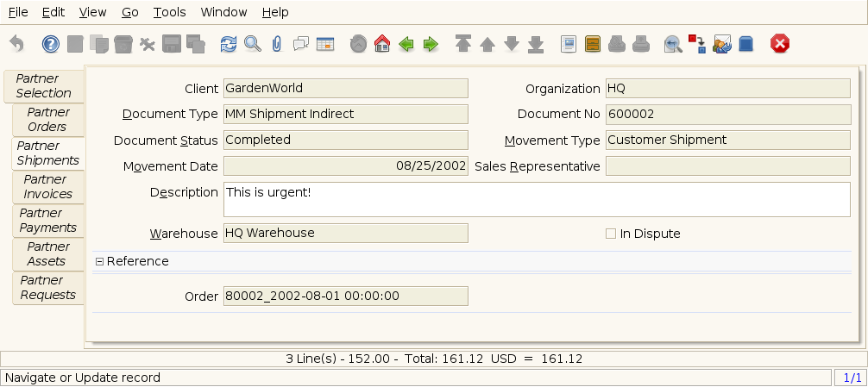Switch to the Partner Orders tab
The image size is (868, 387).
(49, 120)
